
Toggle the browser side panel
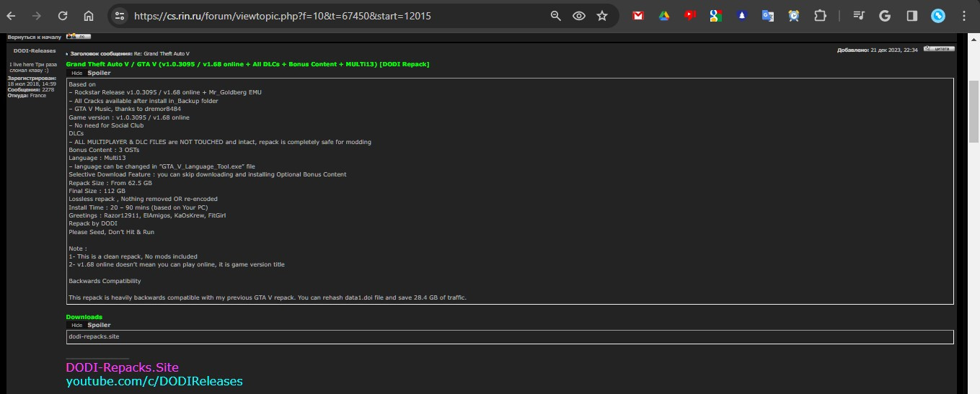[911, 16]
